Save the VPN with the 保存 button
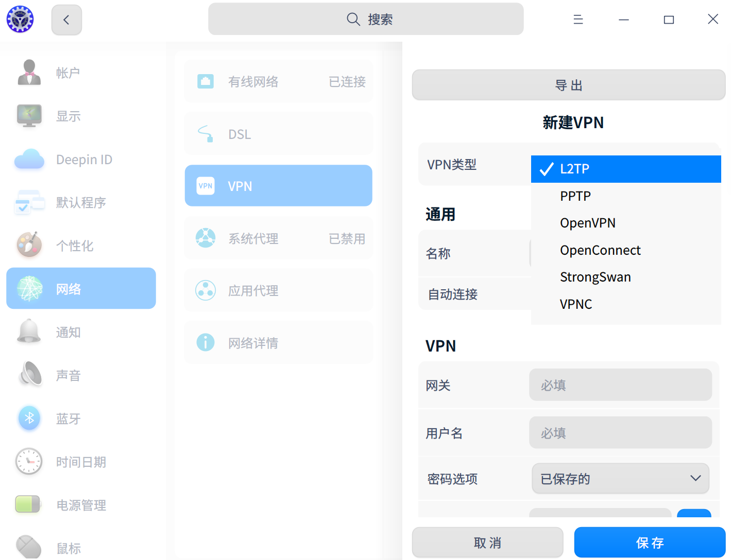Image resolution: width=731 pixels, height=560 pixels. (650, 542)
